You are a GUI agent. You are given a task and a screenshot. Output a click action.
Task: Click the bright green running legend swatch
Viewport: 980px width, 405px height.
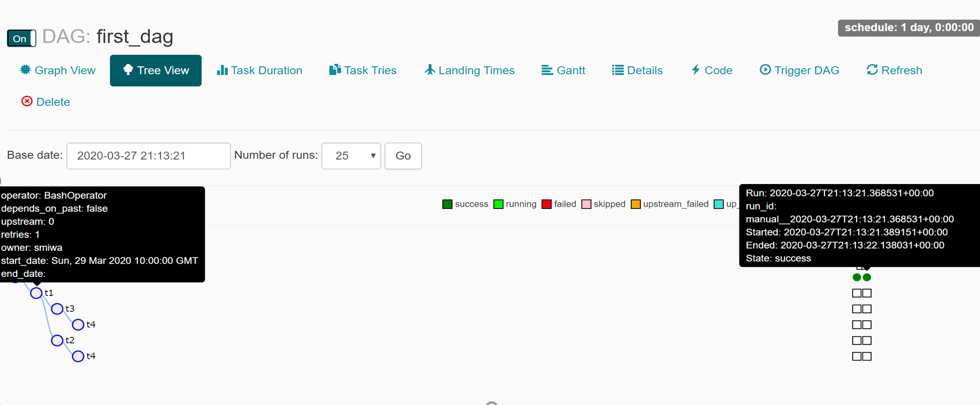(499, 204)
